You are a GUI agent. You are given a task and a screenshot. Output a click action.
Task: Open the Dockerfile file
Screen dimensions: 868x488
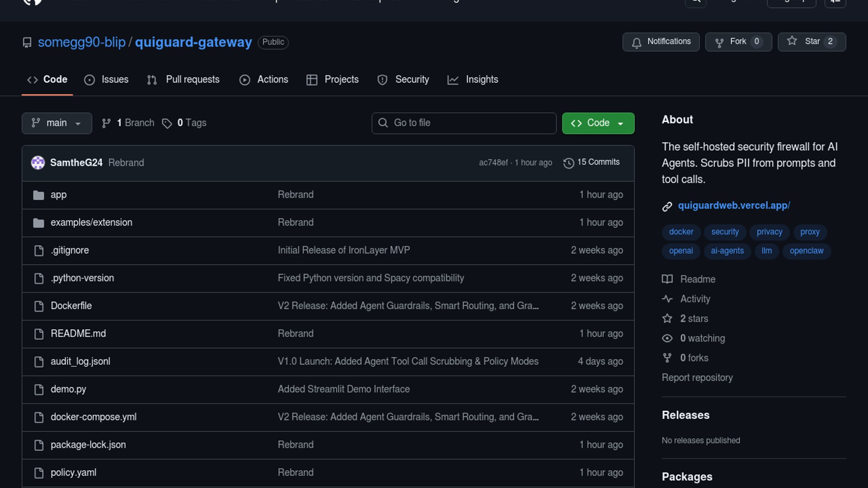click(x=71, y=306)
